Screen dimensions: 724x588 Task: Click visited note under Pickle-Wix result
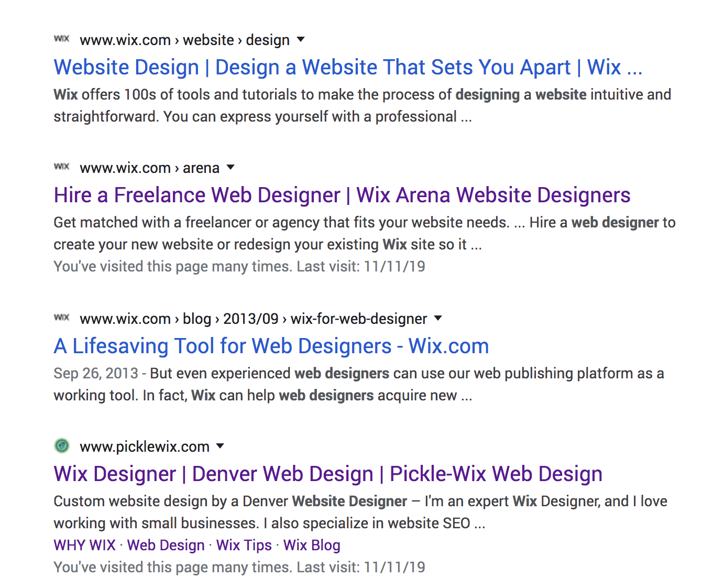click(239, 567)
